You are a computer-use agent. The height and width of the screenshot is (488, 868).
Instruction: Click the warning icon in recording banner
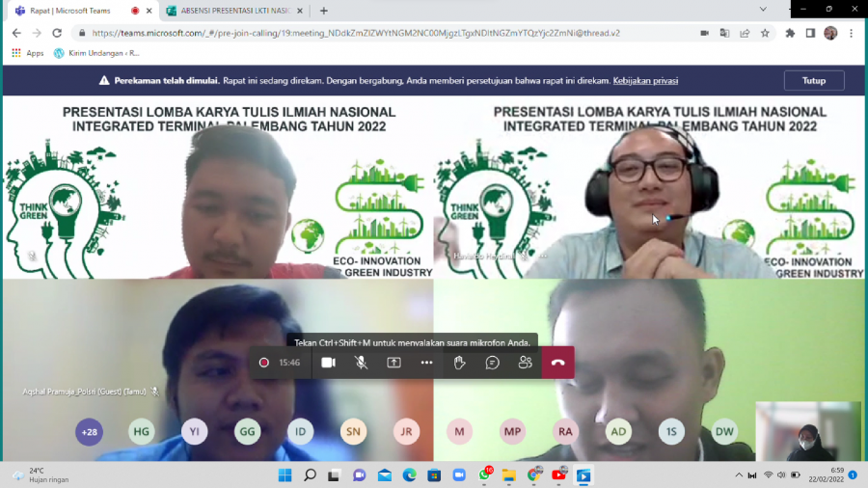[104, 81]
